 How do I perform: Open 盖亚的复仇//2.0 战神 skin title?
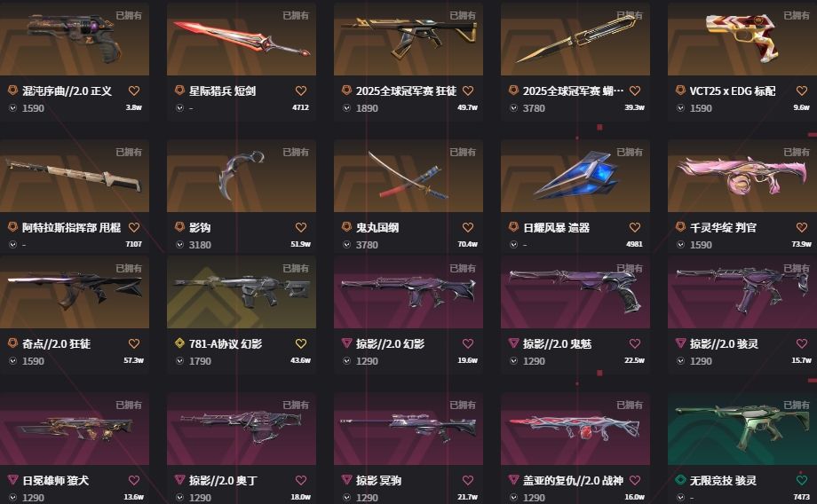coord(573,480)
